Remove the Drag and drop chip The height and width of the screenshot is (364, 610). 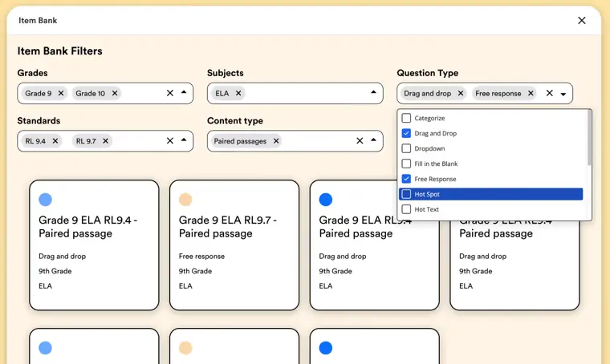(x=461, y=93)
